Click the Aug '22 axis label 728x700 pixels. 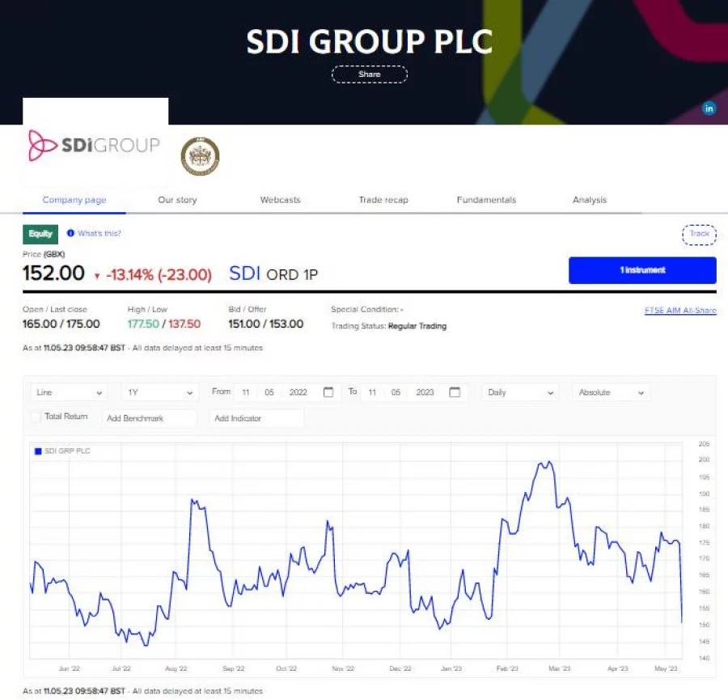(176, 668)
